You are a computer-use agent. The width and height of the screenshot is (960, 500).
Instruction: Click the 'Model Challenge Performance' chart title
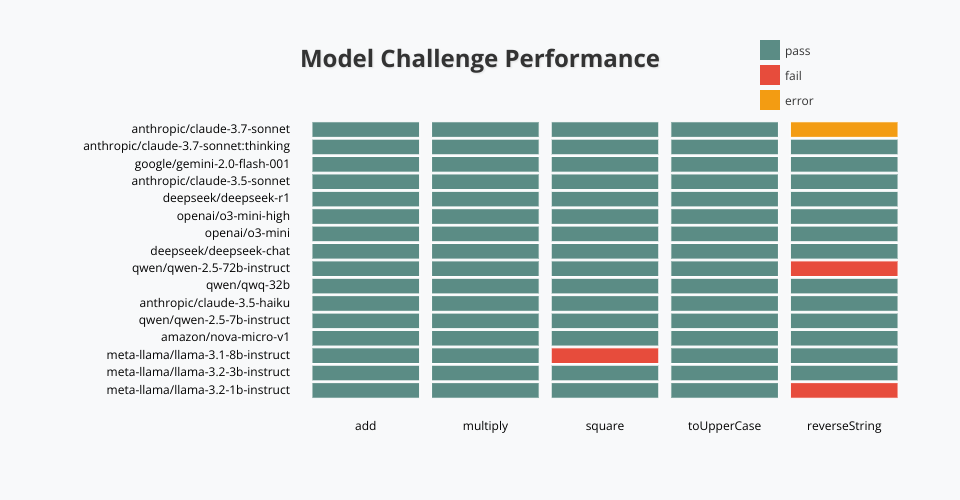coord(480,59)
